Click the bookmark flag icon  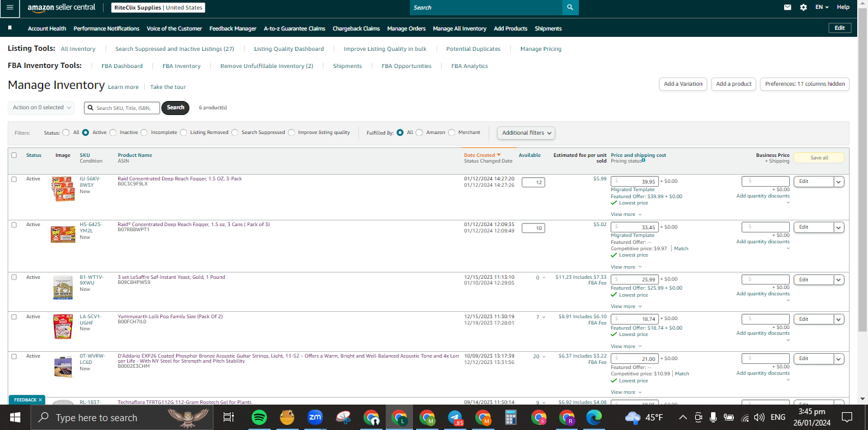[10, 28]
